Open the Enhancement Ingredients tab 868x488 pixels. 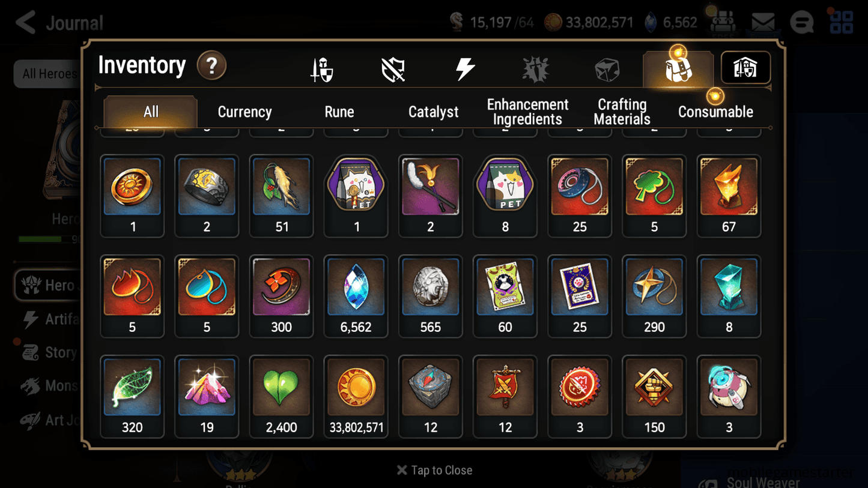click(527, 112)
